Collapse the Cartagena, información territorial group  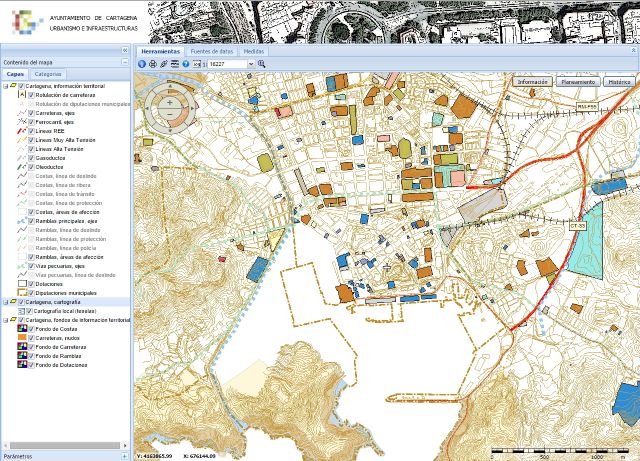coord(5,86)
